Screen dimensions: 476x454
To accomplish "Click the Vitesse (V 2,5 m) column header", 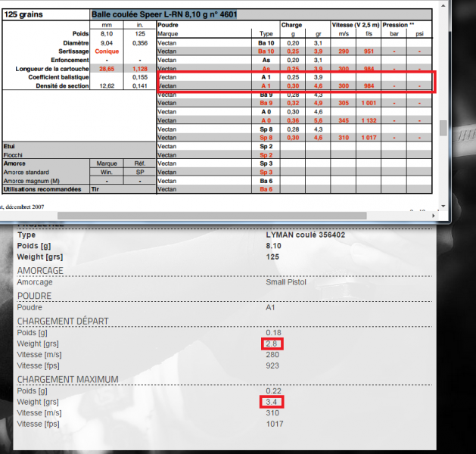I will pos(355,25).
